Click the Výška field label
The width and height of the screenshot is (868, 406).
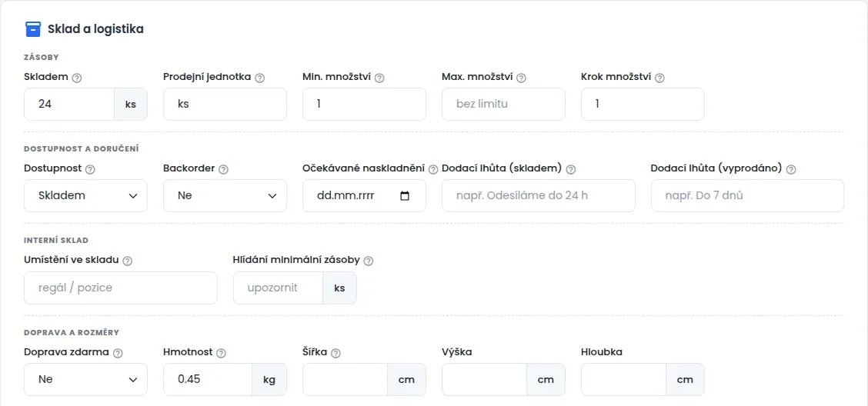(x=456, y=352)
